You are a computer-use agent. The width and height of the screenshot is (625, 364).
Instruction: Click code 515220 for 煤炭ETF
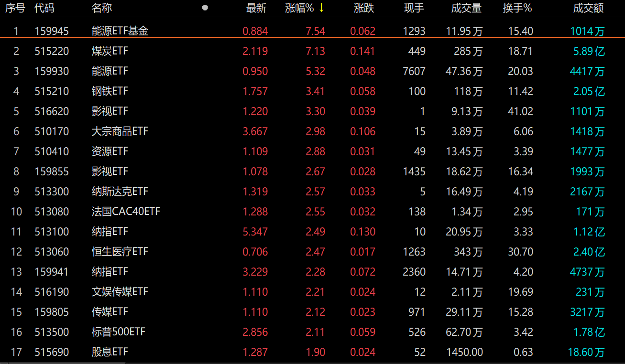[x=52, y=51]
